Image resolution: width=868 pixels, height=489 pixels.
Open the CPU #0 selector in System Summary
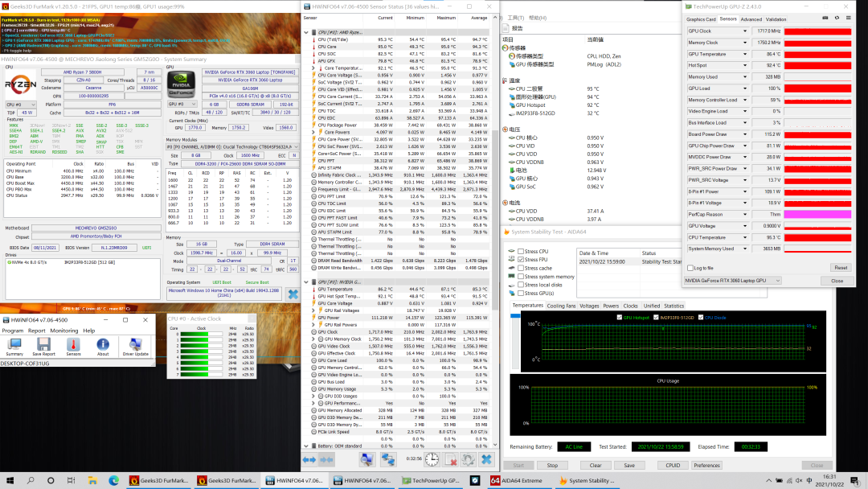(20, 105)
